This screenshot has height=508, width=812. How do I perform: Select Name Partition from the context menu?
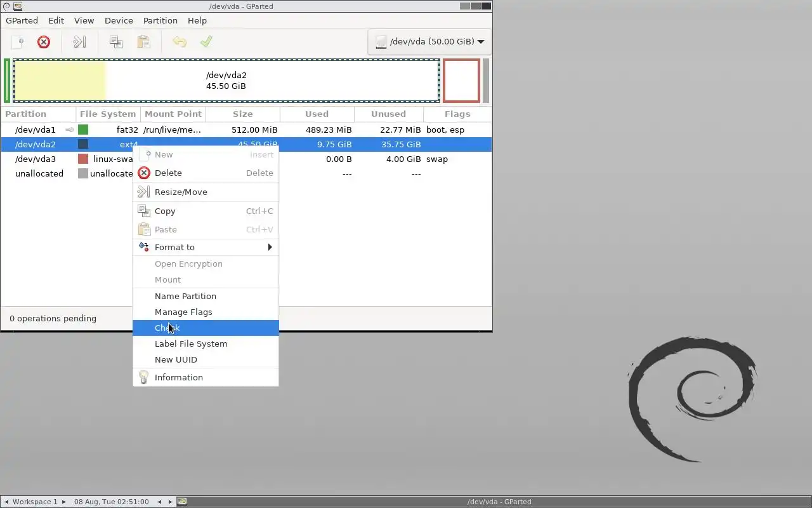pos(206,296)
